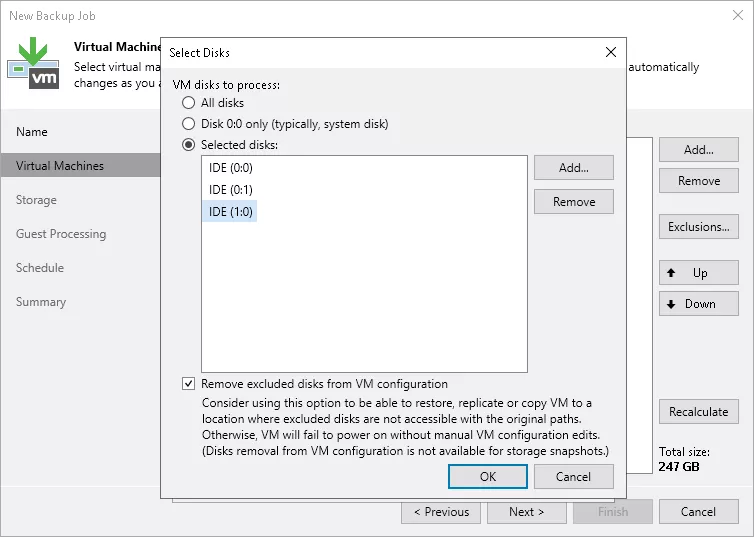The height and width of the screenshot is (537, 754).
Task: Click Remove in the Select Disks dialog
Action: [x=574, y=201]
